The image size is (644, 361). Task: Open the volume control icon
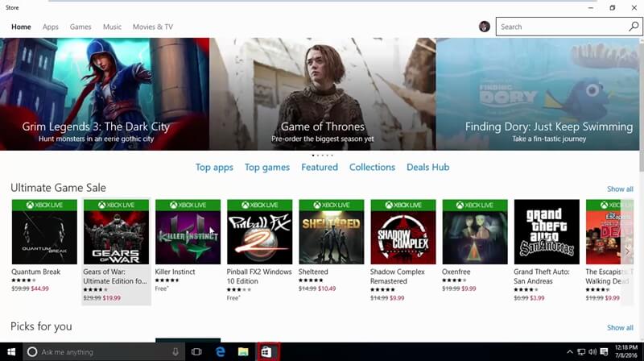pos(592,352)
